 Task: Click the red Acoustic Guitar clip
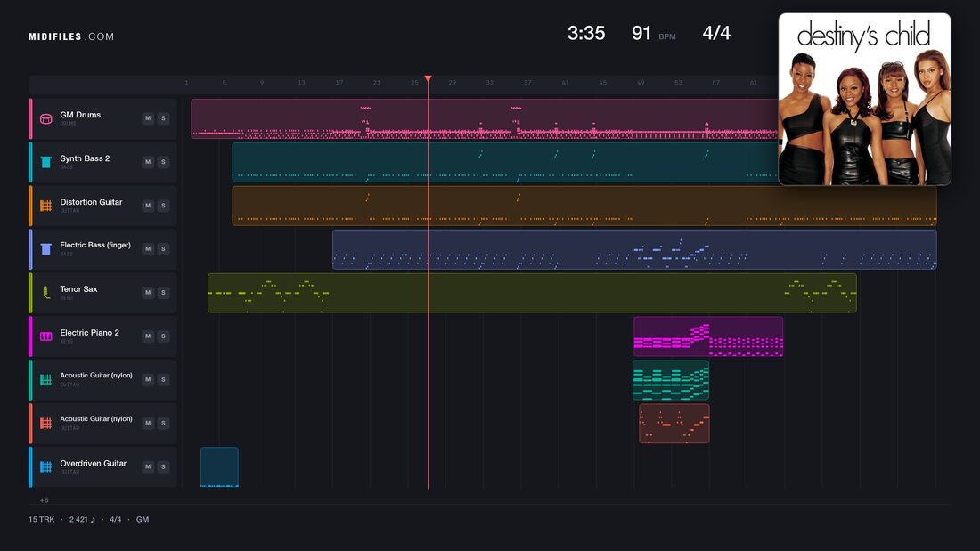674,423
